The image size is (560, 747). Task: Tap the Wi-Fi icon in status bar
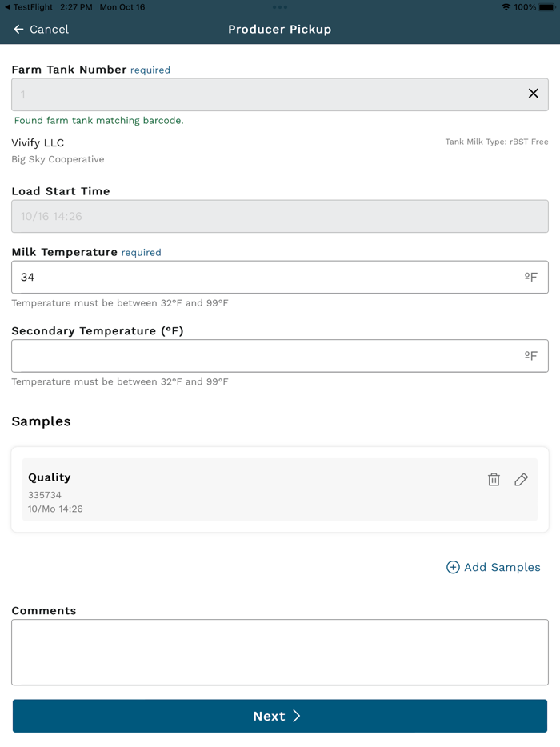(506, 7)
